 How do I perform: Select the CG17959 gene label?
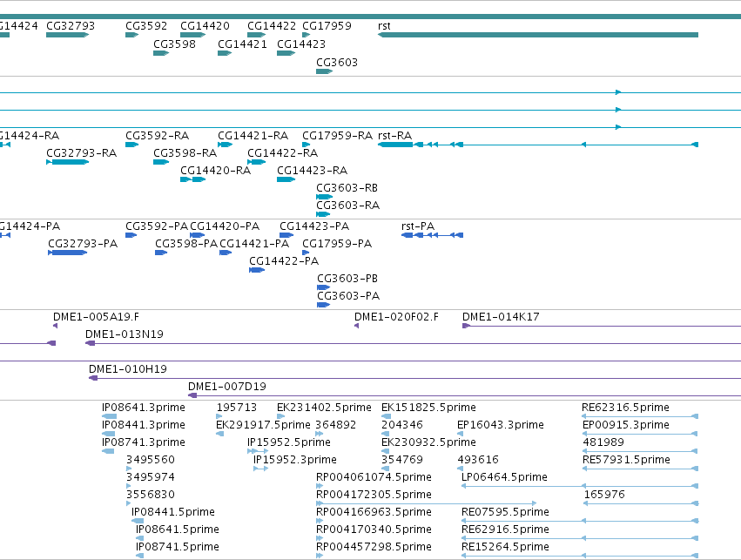(x=327, y=26)
